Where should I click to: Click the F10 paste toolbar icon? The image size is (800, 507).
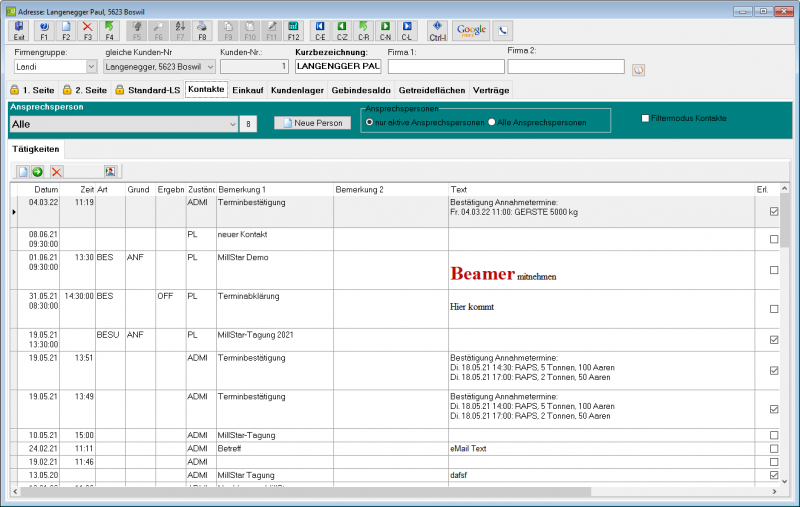tap(250, 31)
